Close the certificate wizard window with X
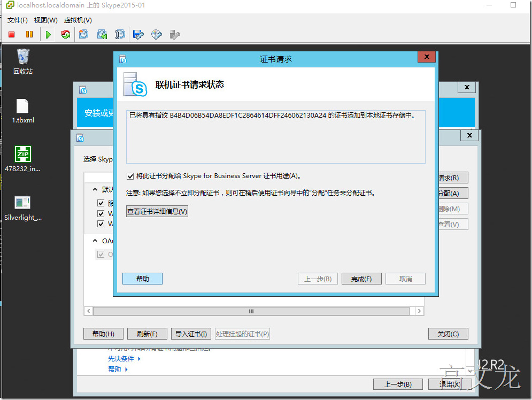This screenshot has width=532, height=400. tap(469, 135)
